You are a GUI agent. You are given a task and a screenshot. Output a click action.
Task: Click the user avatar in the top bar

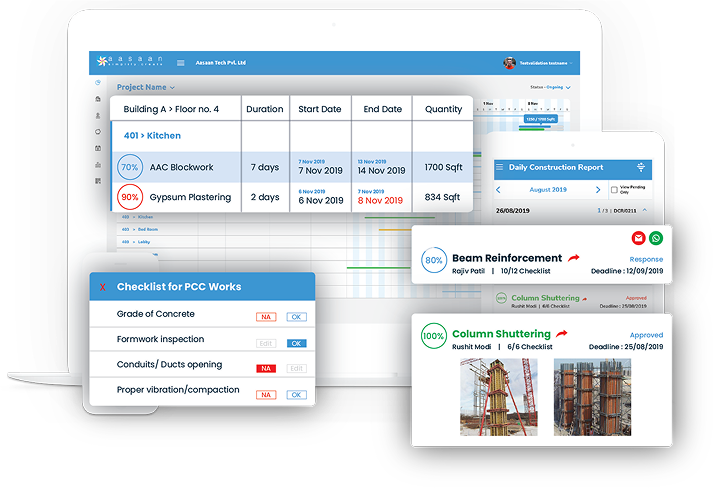point(509,63)
